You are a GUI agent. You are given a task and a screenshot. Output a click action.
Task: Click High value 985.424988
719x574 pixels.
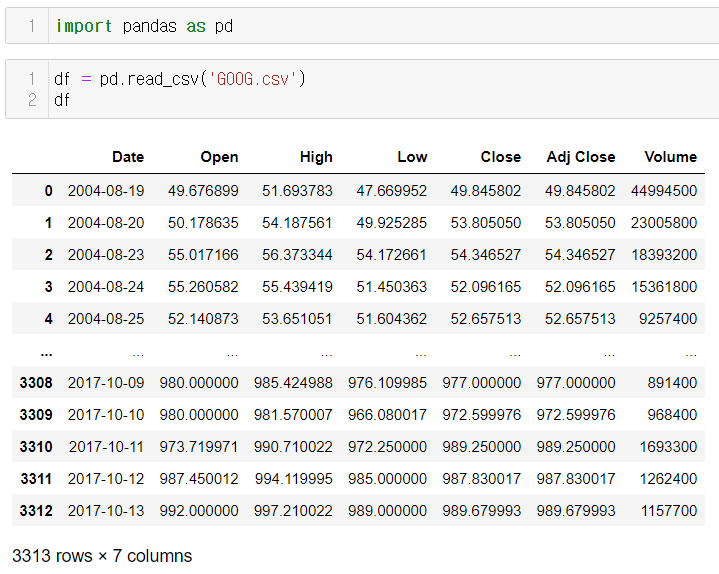coord(293,382)
